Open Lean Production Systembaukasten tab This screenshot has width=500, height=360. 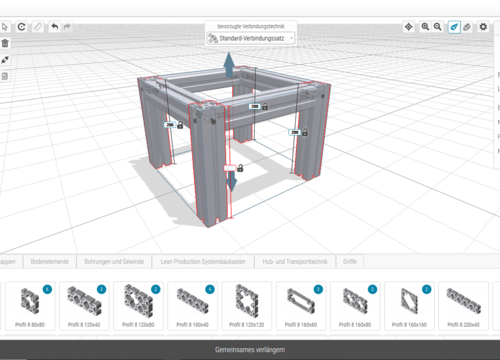pyautogui.click(x=203, y=262)
